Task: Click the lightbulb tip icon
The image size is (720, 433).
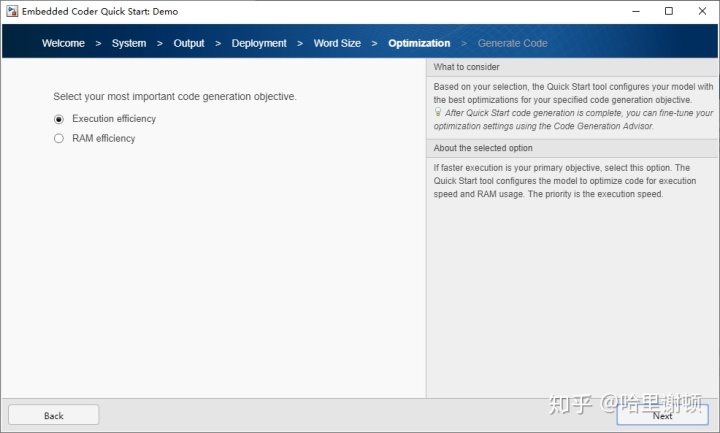Action: click(x=438, y=112)
